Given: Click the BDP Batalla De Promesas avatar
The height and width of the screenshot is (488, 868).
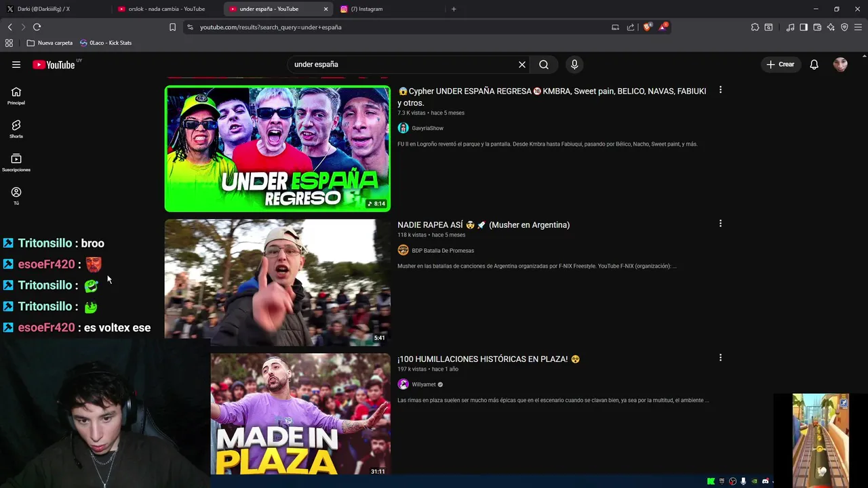Looking at the screenshot, I should (403, 250).
